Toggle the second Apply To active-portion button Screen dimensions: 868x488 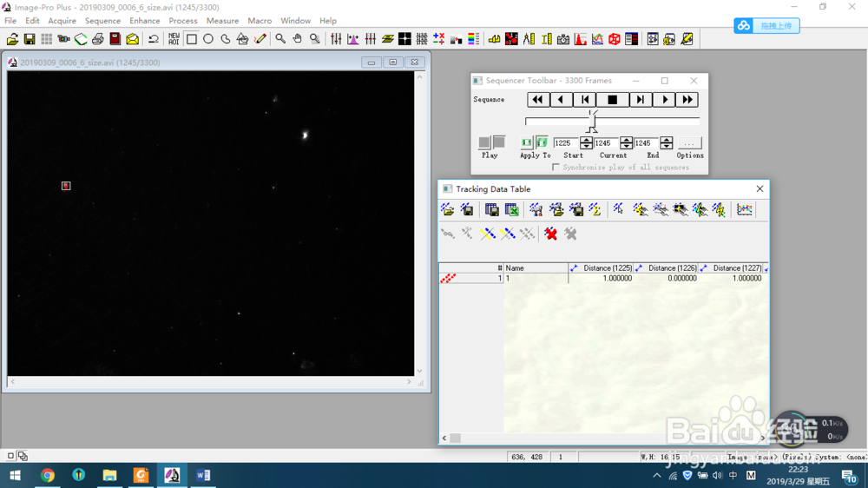(542, 143)
